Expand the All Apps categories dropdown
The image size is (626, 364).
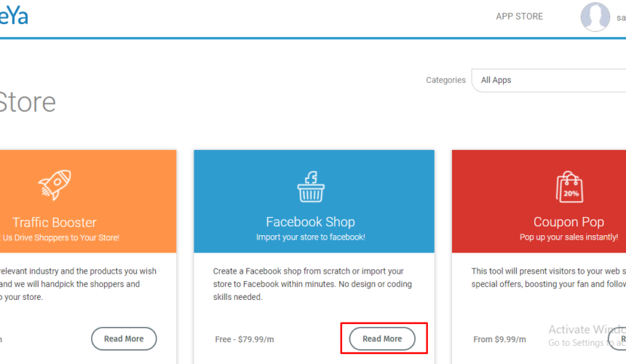point(549,80)
